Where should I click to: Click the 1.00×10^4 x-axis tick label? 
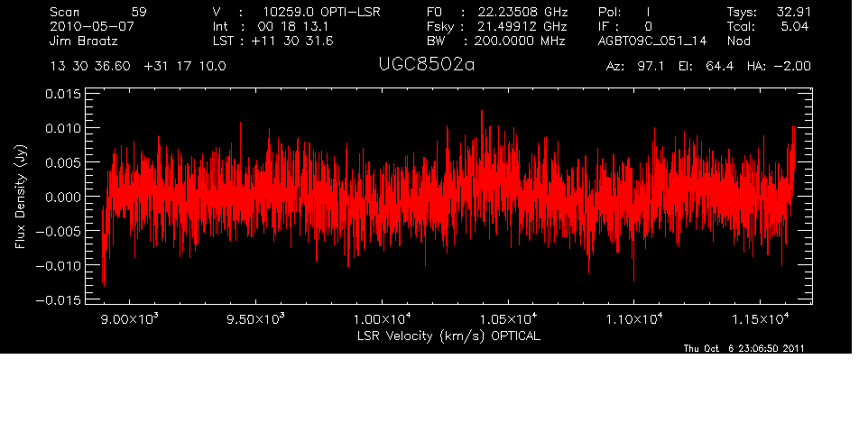click(383, 319)
